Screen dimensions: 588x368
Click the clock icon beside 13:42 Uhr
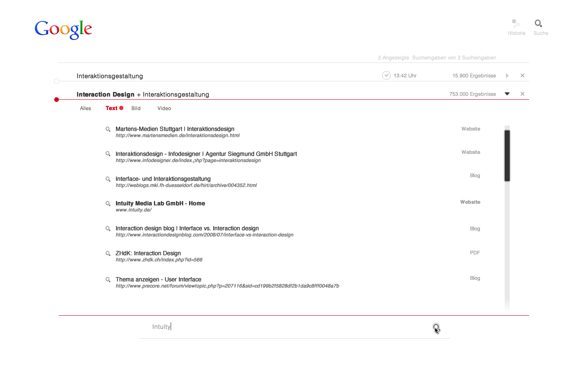point(386,75)
